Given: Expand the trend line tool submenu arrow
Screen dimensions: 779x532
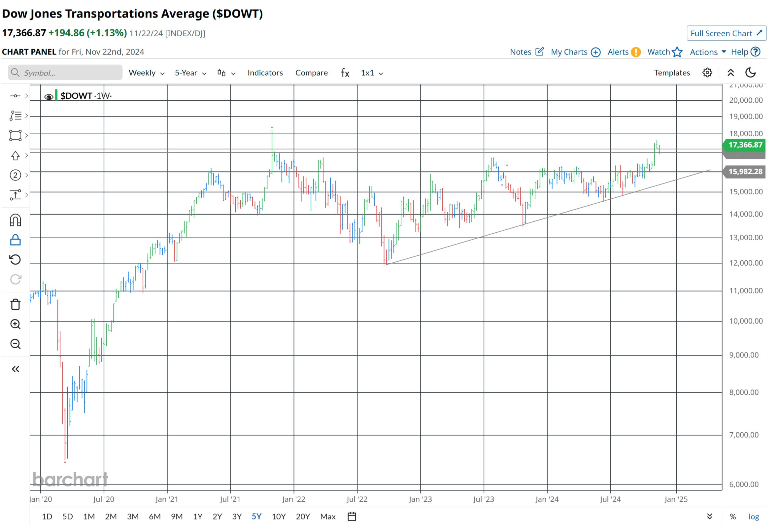Looking at the screenshot, I should pyautogui.click(x=26, y=96).
